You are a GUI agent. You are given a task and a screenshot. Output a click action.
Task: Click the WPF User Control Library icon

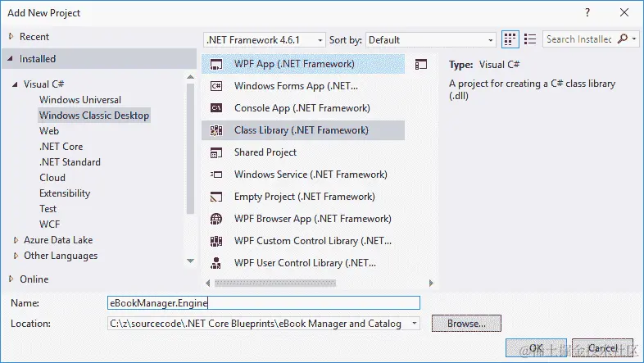click(216, 263)
